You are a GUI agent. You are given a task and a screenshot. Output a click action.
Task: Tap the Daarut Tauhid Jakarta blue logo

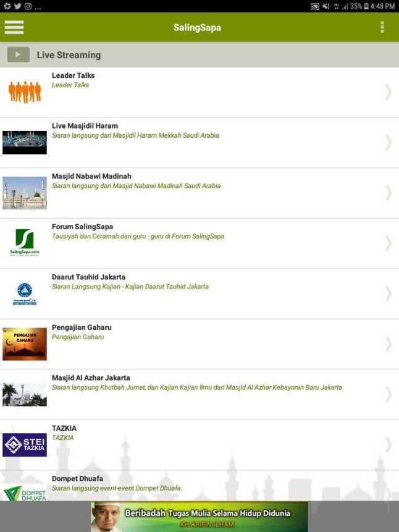pos(25,294)
